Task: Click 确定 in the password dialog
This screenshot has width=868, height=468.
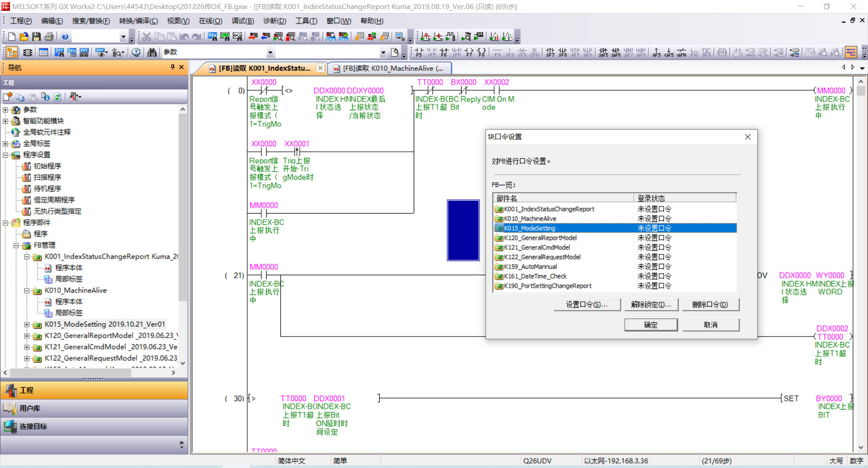Action: 651,325
